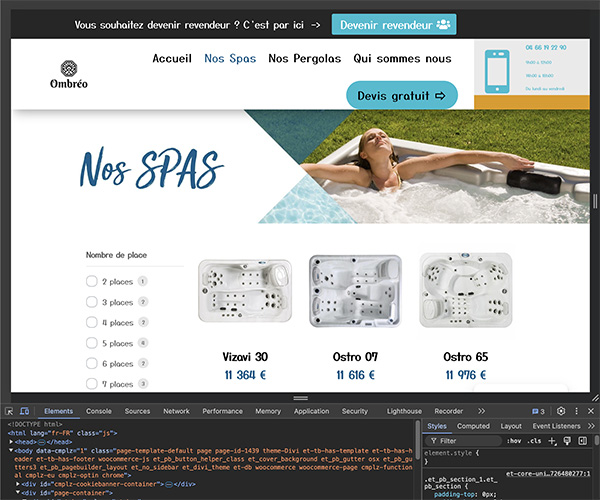
Task: Go to Nos Pergolas menu link
Action: 305,59
